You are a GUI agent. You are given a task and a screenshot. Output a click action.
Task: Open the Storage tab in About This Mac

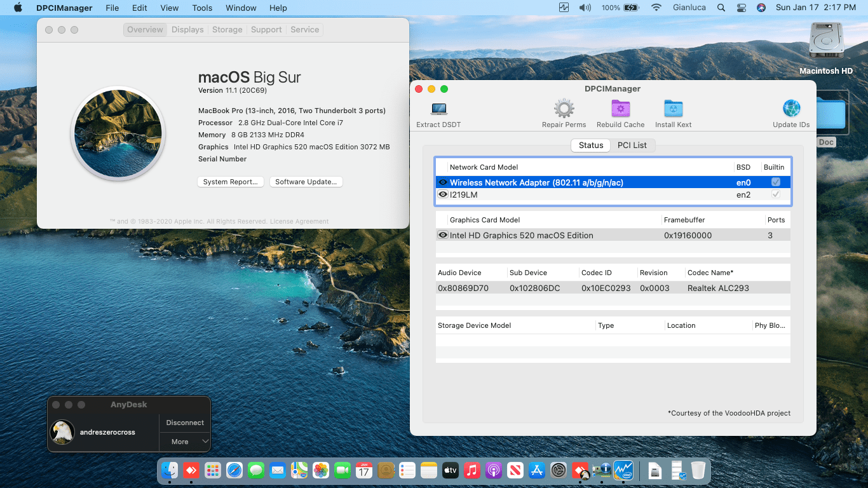227,30
